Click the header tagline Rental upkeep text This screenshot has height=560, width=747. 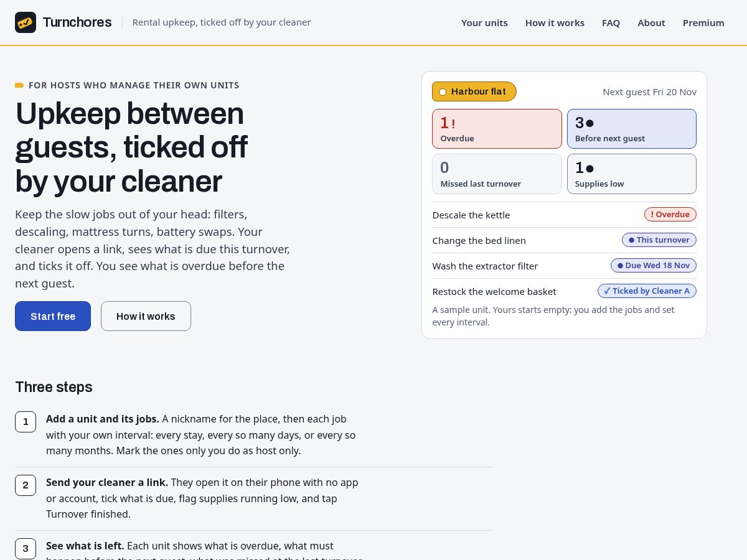tap(222, 22)
